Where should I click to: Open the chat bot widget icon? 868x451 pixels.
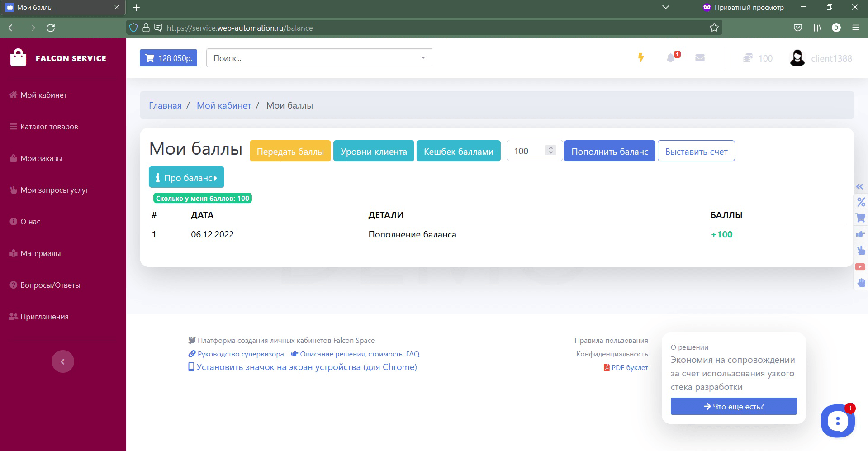pos(837,421)
